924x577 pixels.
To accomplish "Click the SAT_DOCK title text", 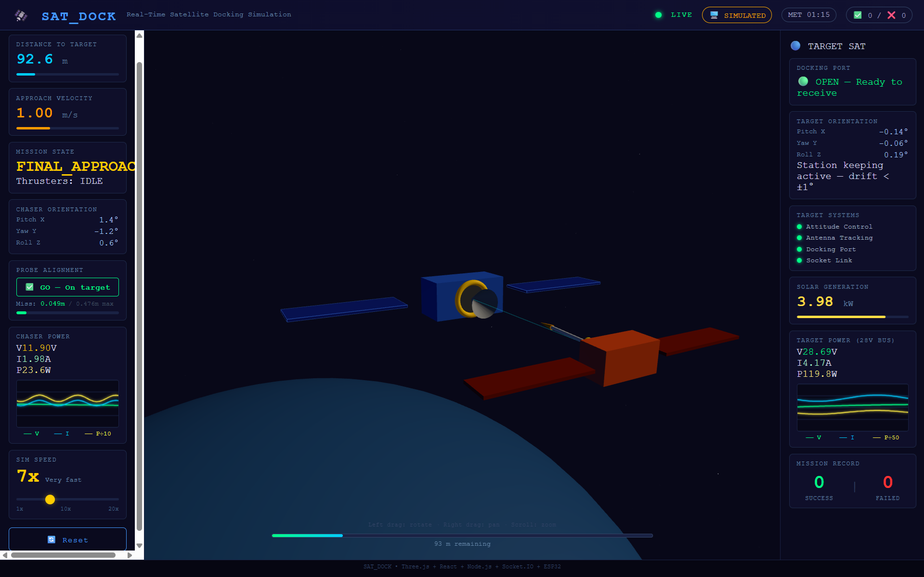I will coord(78,16).
